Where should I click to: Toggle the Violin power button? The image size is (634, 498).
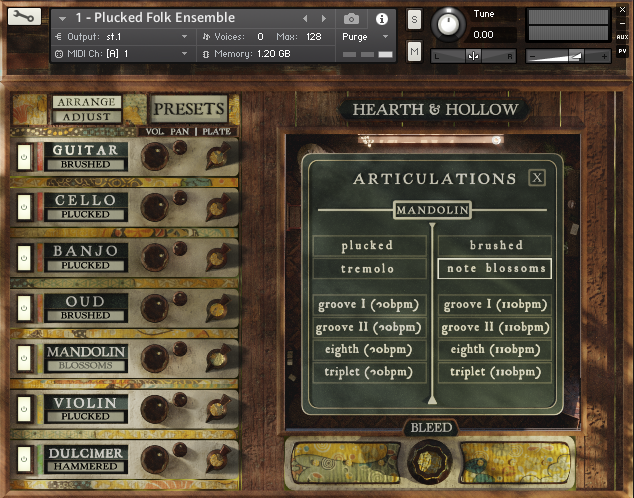tap(24, 409)
